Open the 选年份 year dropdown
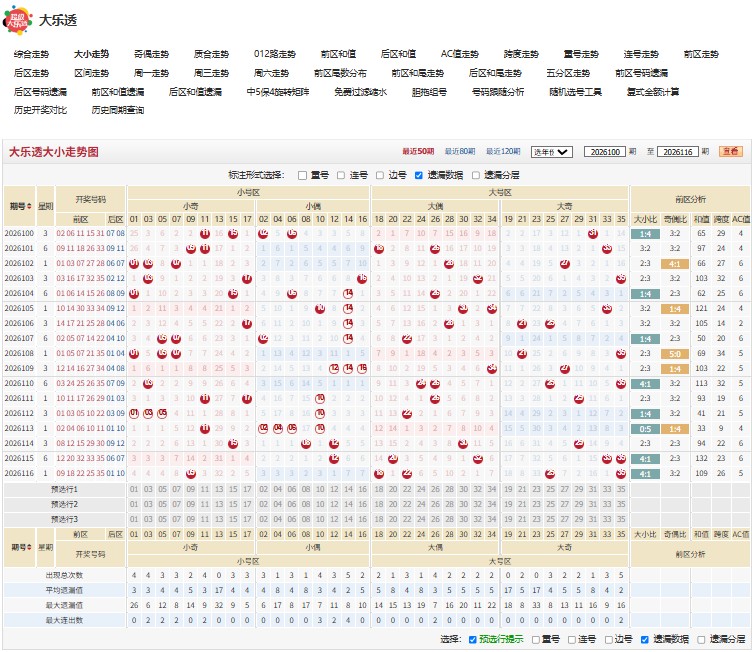Screen dimensions: 752x652 click(552, 152)
